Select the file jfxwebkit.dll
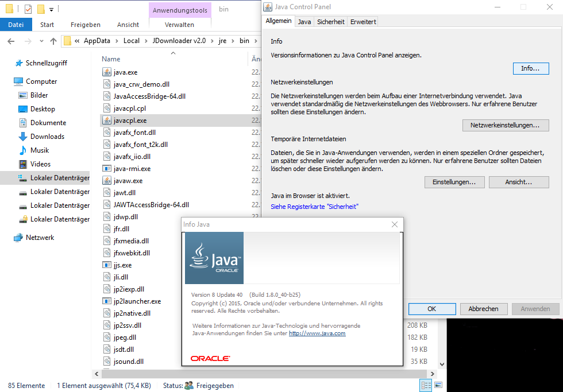The width and height of the screenshot is (563, 392). point(132,253)
